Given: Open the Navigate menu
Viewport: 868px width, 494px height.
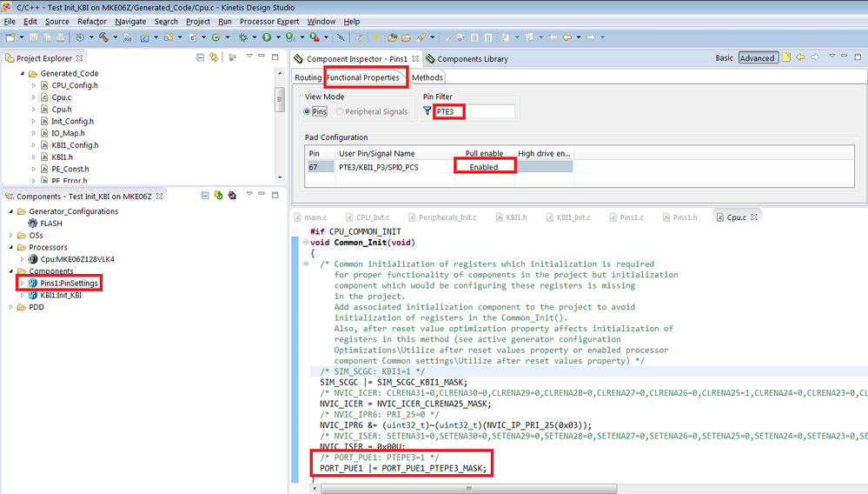Looking at the screenshot, I should tap(130, 22).
